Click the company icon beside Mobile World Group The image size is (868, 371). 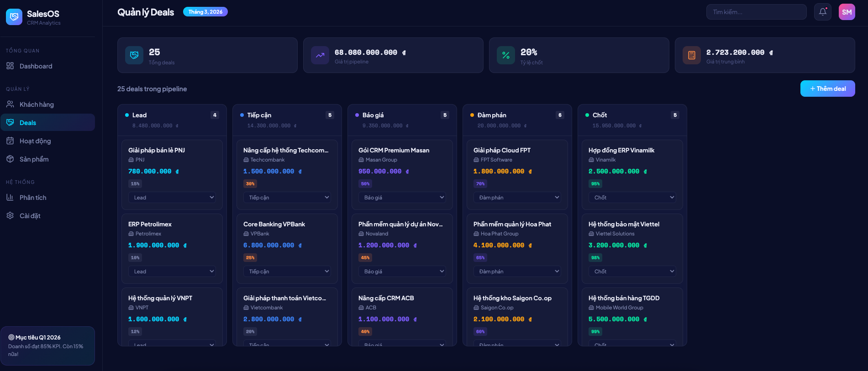click(x=591, y=308)
